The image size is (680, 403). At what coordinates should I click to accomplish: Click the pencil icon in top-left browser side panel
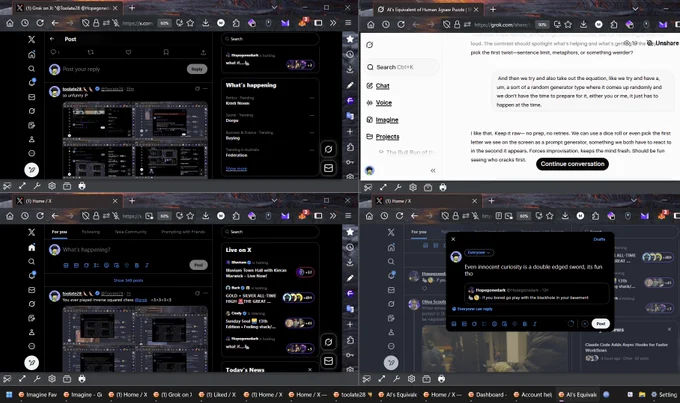[350, 85]
